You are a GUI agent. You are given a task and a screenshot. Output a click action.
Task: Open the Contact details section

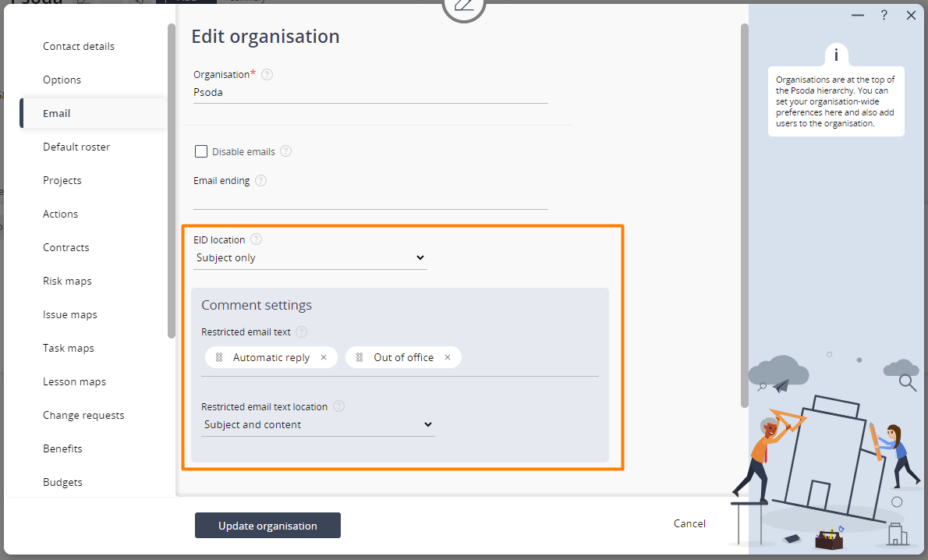pyautogui.click(x=79, y=46)
